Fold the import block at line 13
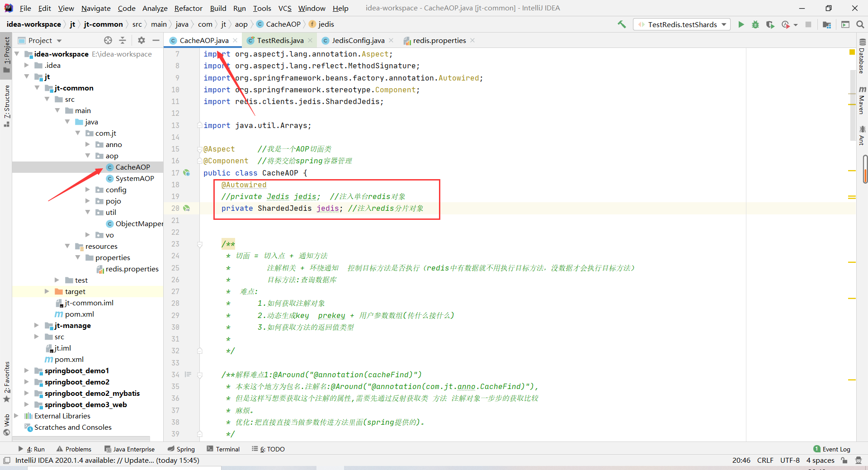The image size is (868, 470). (199, 125)
